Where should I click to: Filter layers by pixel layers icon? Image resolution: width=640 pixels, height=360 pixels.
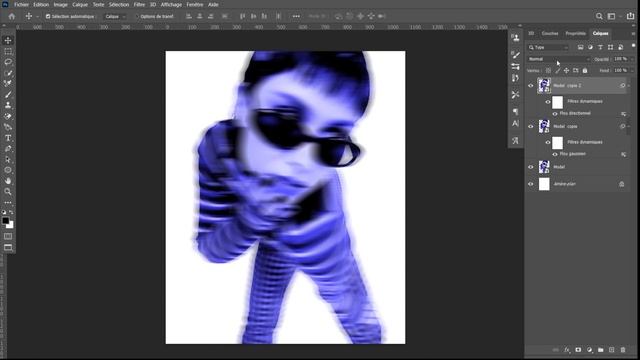click(580, 47)
